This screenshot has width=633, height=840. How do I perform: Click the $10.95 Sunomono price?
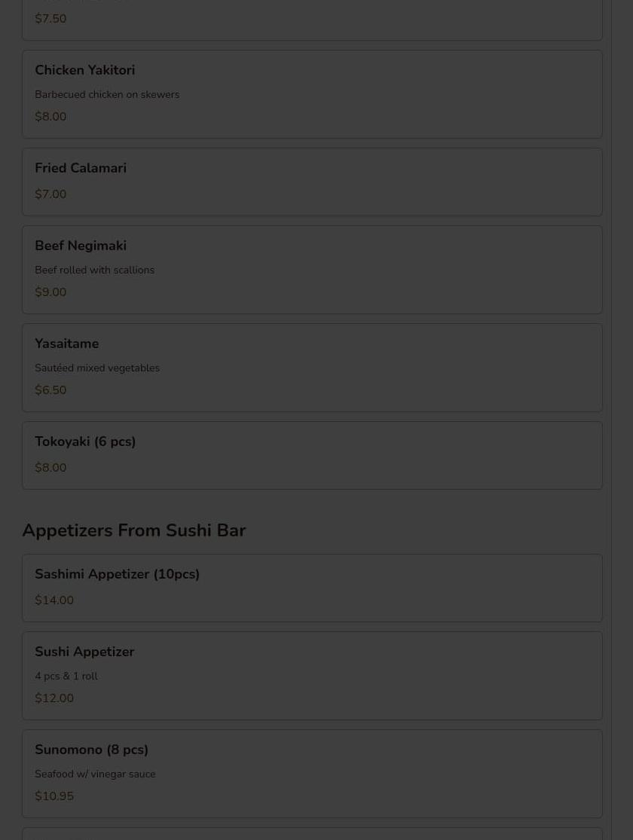pos(54,796)
